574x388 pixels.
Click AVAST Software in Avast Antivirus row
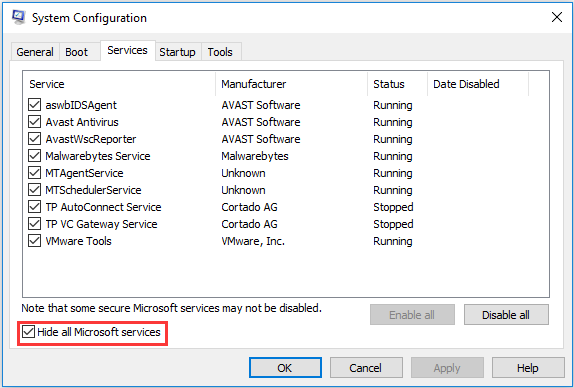(261, 122)
